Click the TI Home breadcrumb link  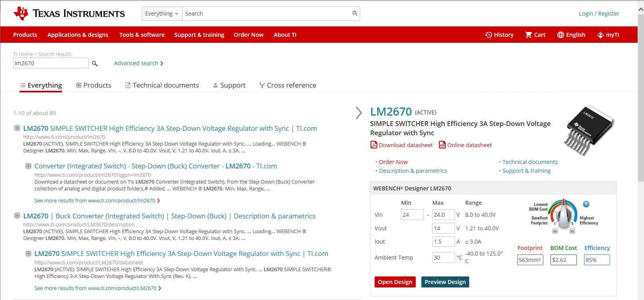coord(23,54)
